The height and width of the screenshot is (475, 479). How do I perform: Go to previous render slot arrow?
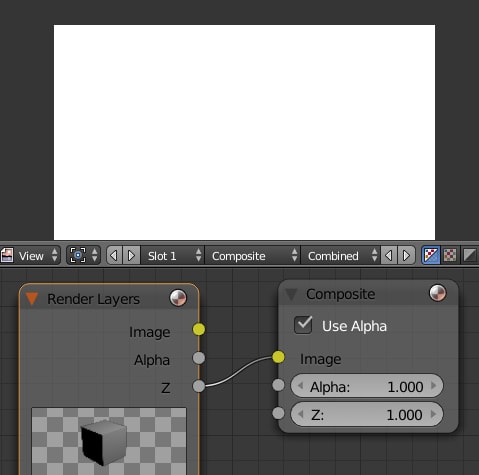pyautogui.click(x=114, y=256)
